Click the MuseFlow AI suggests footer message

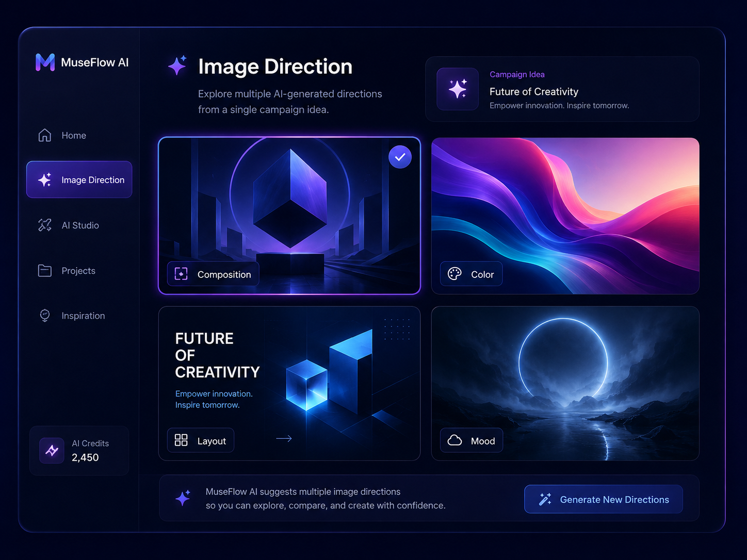[326, 499]
